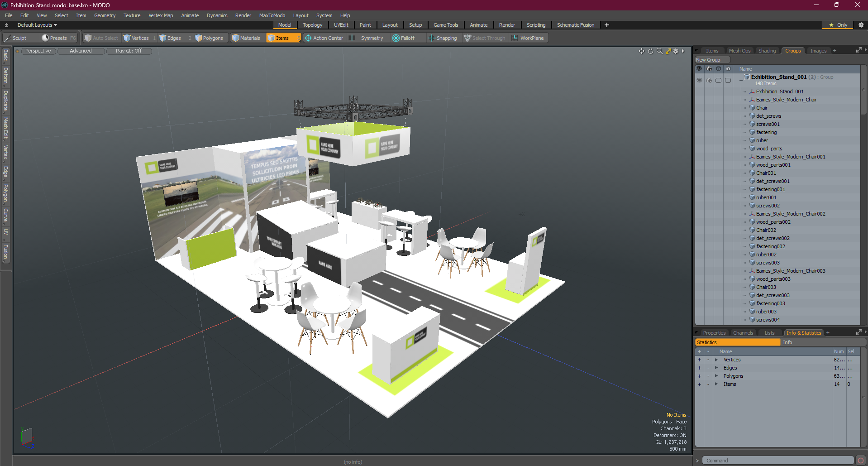868x466 pixels.
Task: Open Advanced shading style dropdown
Action: (x=81, y=51)
